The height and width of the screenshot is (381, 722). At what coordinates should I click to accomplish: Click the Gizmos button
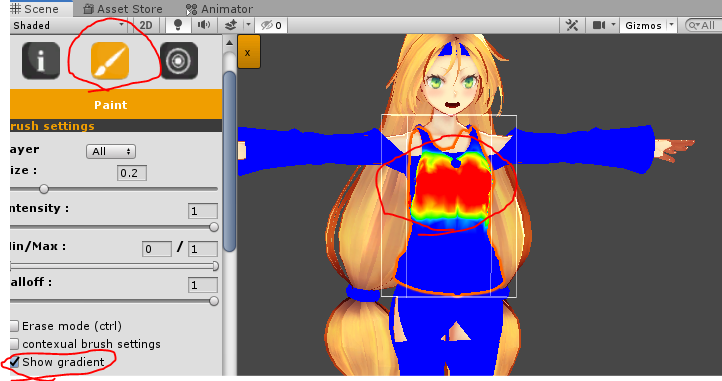point(643,25)
